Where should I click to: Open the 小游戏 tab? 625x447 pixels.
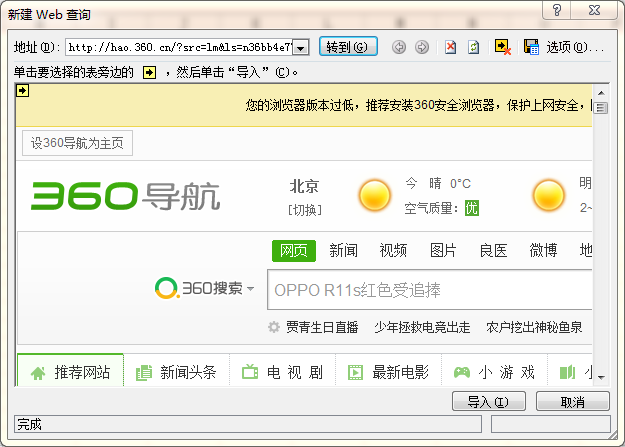(x=495, y=370)
